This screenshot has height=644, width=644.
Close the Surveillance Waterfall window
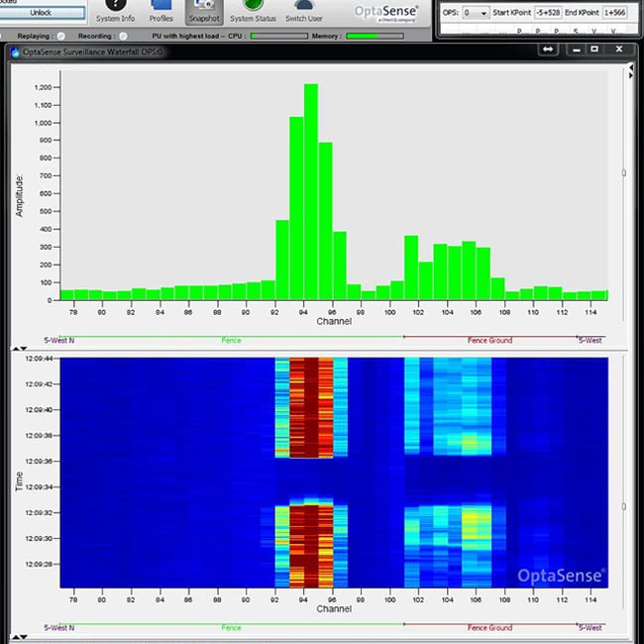tap(619, 50)
